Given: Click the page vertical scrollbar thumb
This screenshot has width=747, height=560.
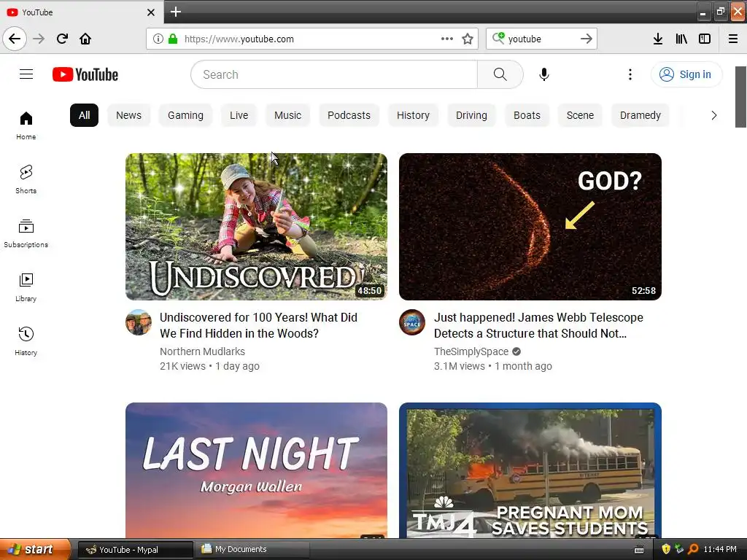Looking at the screenshot, I should click(740, 97).
